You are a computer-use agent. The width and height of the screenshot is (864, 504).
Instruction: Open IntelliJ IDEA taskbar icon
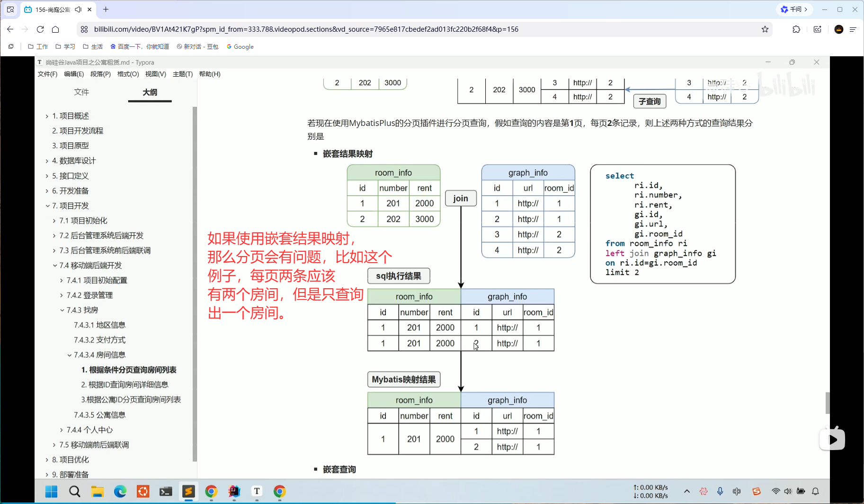pyautogui.click(x=234, y=491)
